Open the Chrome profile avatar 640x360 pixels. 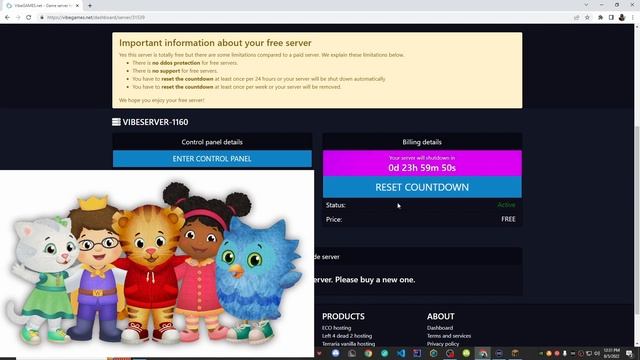click(622, 18)
